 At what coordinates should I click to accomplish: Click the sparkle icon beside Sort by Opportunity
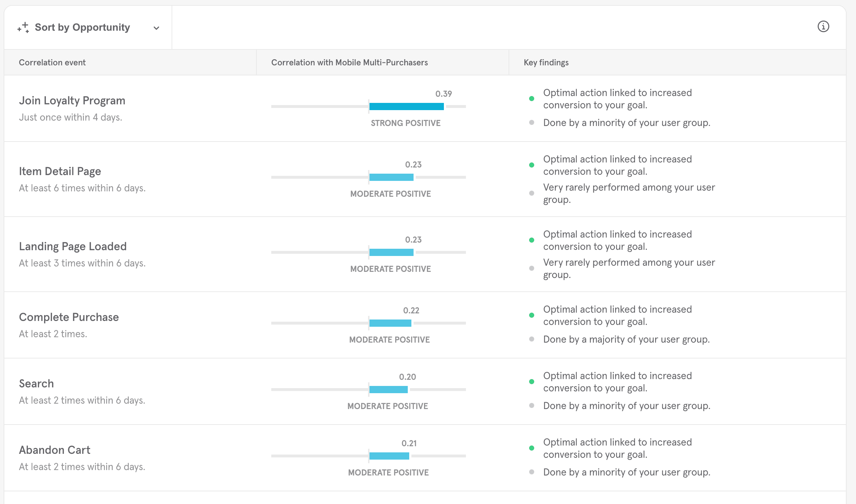pos(23,27)
